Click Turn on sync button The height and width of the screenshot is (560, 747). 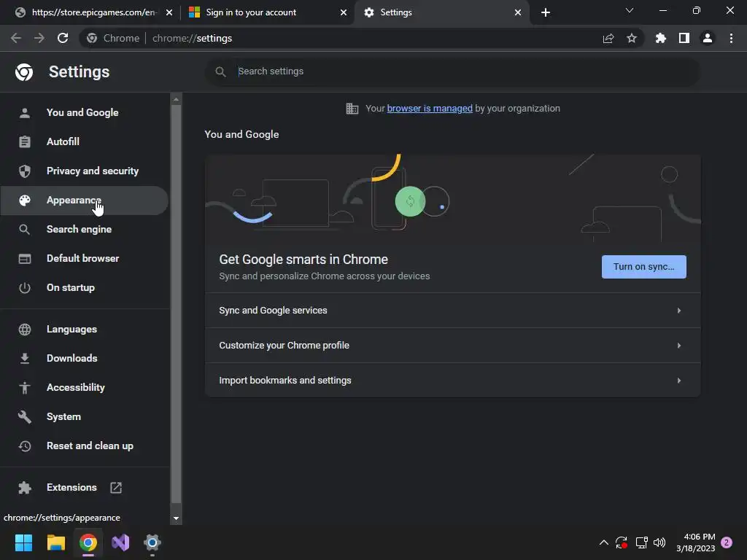click(x=643, y=267)
